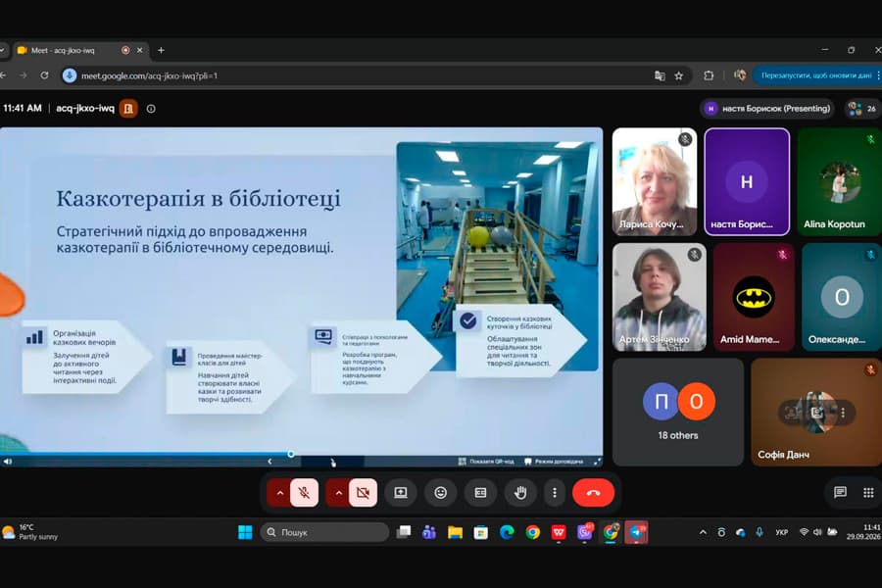Toggle the turned-off camera button
Screen dimensions: 882x588
(x=363, y=493)
